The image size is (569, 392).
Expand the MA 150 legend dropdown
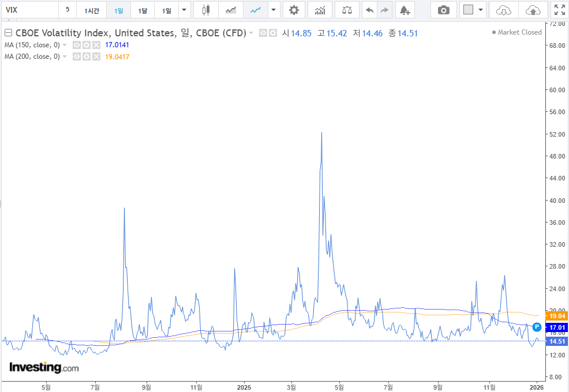pyautogui.click(x=65, y=45)
